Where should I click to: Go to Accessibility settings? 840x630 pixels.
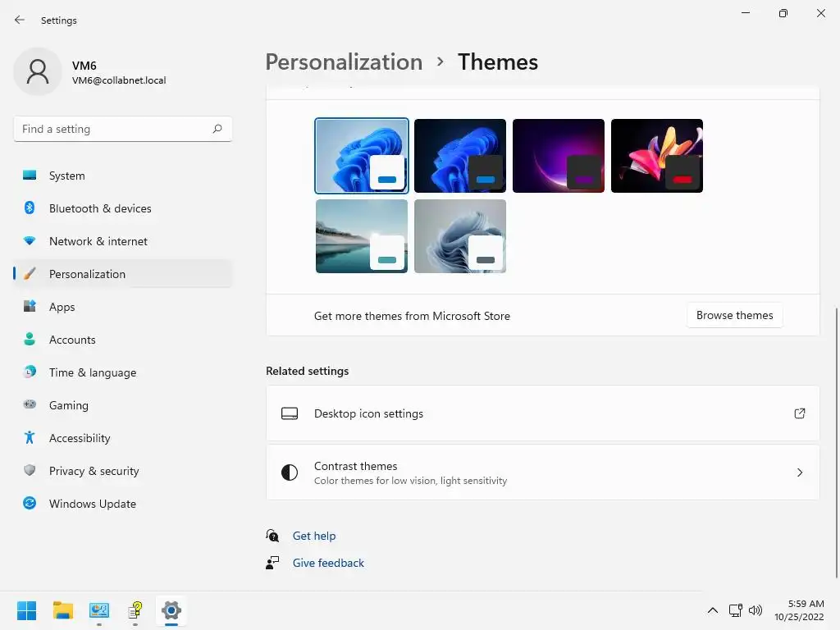click(123, 438)
